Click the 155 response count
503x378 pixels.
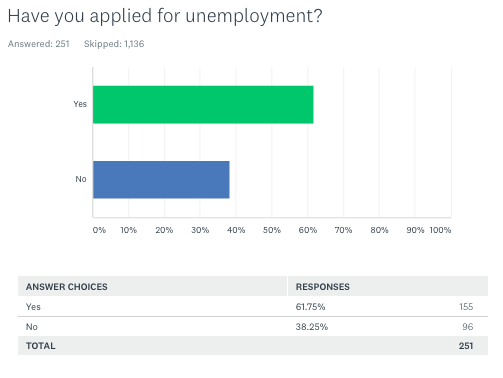coord(466,307)
